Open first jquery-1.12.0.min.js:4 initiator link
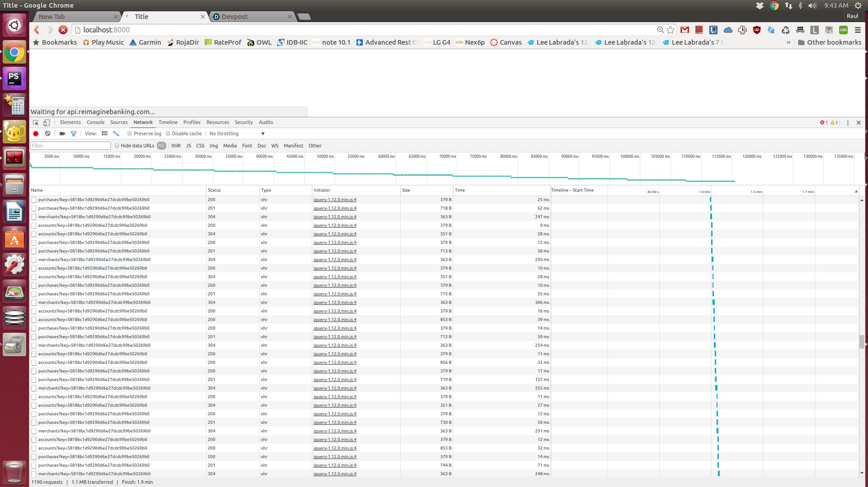The width and height of the screenshot is (868, 487). tap(335, 199)
